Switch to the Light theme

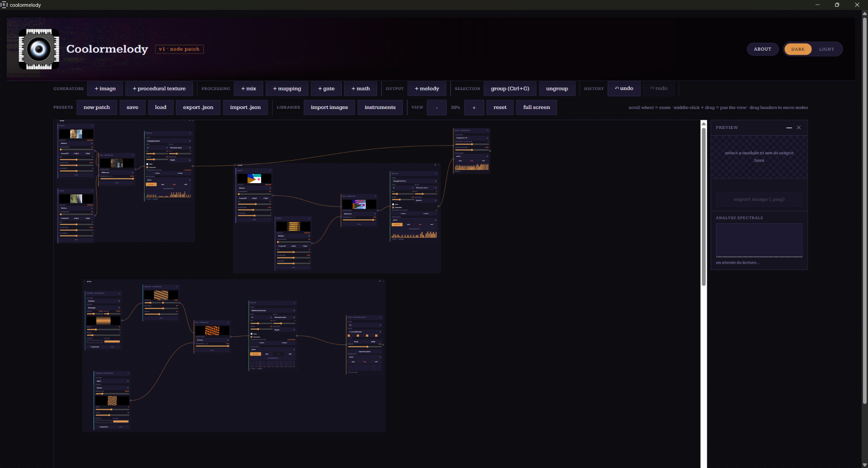tap(826, 49)
